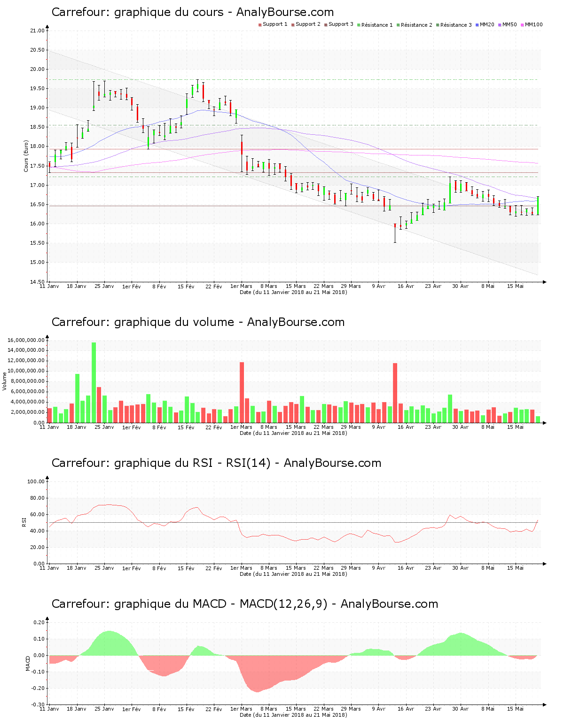This screenshot has height=728, width=564.
Task: Click the '9 Avr' date on the MACD chart axis
Action: [x=378, y=709]
